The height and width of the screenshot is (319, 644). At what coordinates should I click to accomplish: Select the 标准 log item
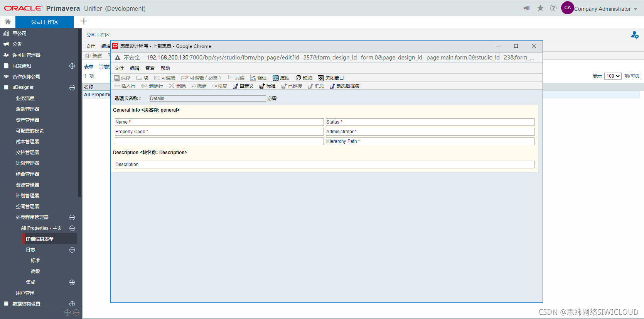point(35,261)
